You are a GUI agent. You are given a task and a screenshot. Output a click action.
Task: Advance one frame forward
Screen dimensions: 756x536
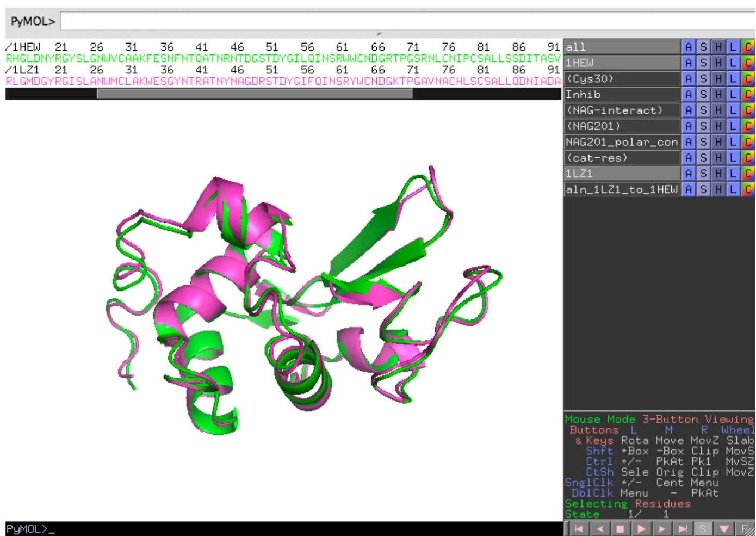[661, 528]
